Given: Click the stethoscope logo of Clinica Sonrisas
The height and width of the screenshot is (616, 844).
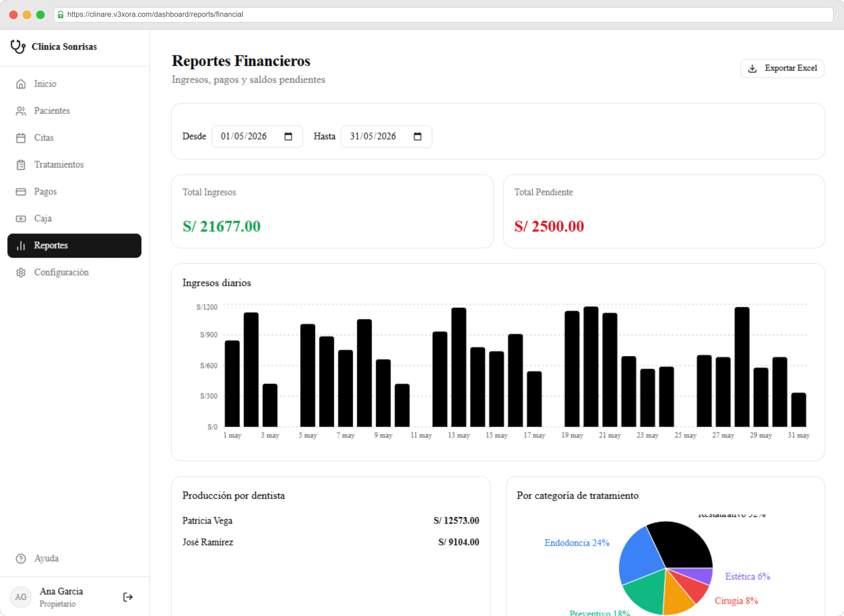Looking at the screenshot, I should [18, 46].
